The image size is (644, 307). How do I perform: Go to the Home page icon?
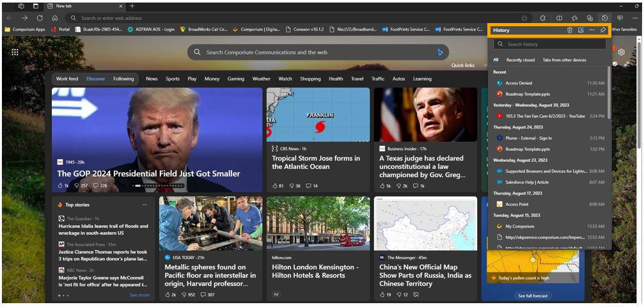point(54,18)
